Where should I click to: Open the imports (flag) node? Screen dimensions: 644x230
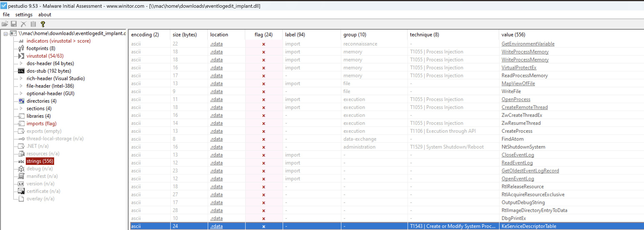41,124
